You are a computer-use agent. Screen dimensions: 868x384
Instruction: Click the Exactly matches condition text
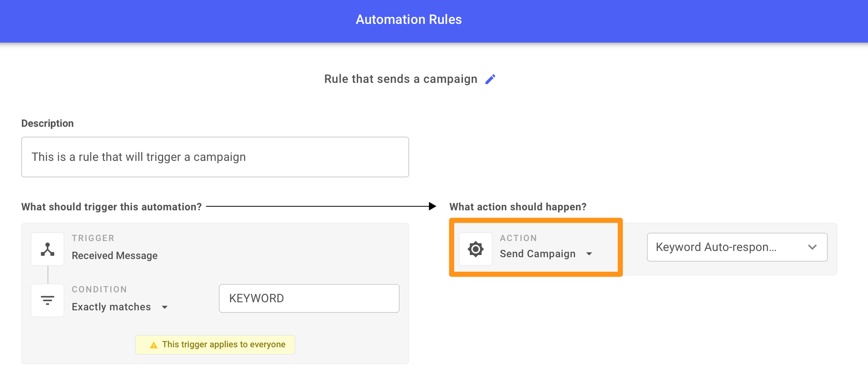pos(111,307)
